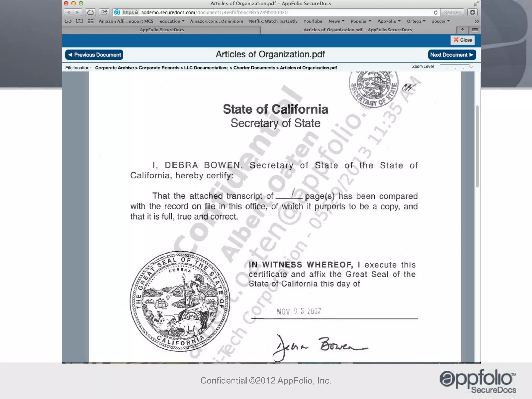532x399 pixels.
Task: Click the document viewer vertical scrollbar
Action: tap(477, 146)
